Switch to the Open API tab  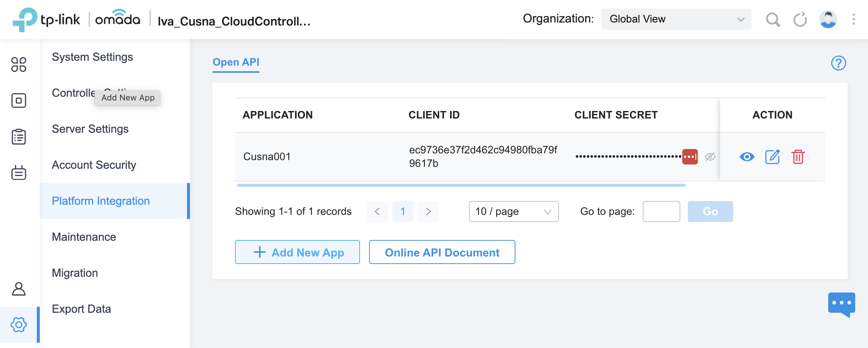click(x=236, y=62)
